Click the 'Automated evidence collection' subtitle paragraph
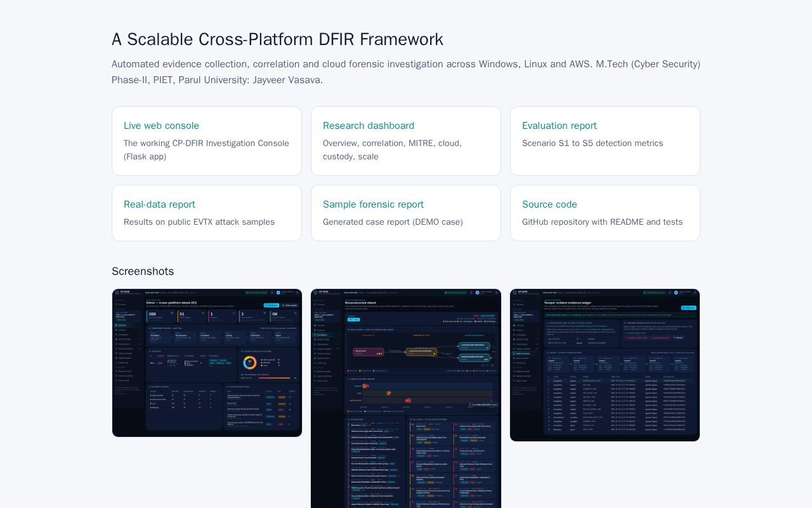 (406, 72)
